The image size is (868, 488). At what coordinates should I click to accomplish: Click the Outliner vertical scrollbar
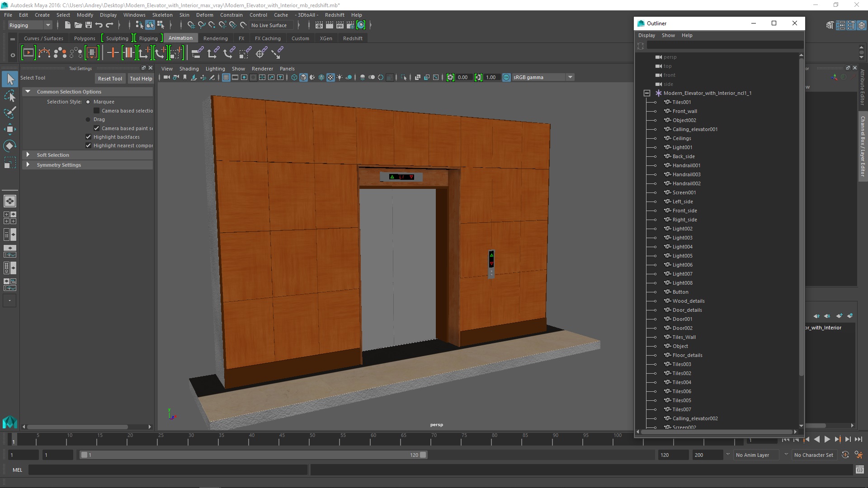tap(801, 217)
